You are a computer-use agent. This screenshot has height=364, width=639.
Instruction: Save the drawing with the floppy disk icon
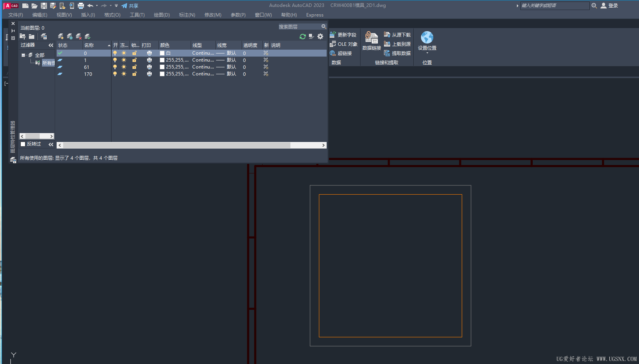[44, 6]
